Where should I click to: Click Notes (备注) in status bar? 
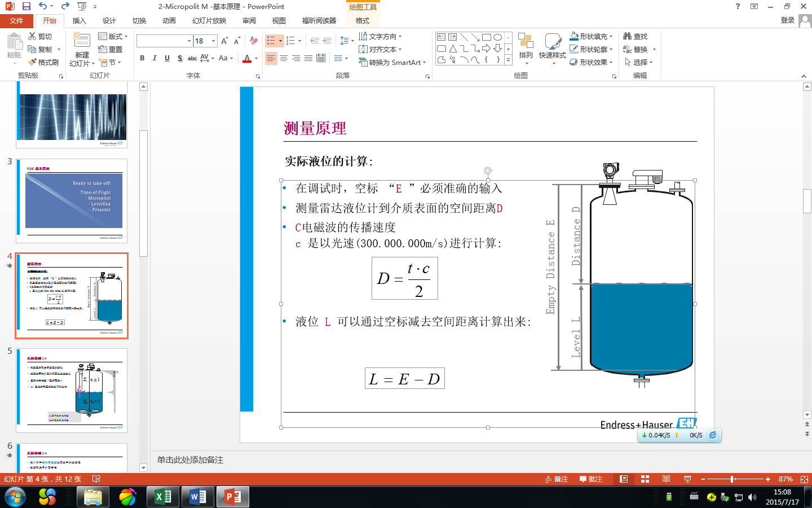tap(557, 479)
